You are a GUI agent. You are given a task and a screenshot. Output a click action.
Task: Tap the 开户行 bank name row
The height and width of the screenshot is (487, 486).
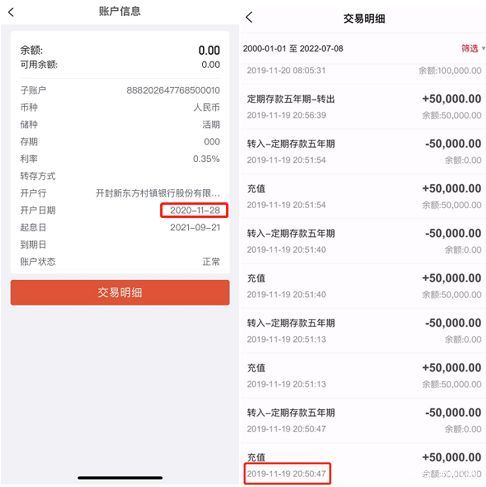coord(120,193)
